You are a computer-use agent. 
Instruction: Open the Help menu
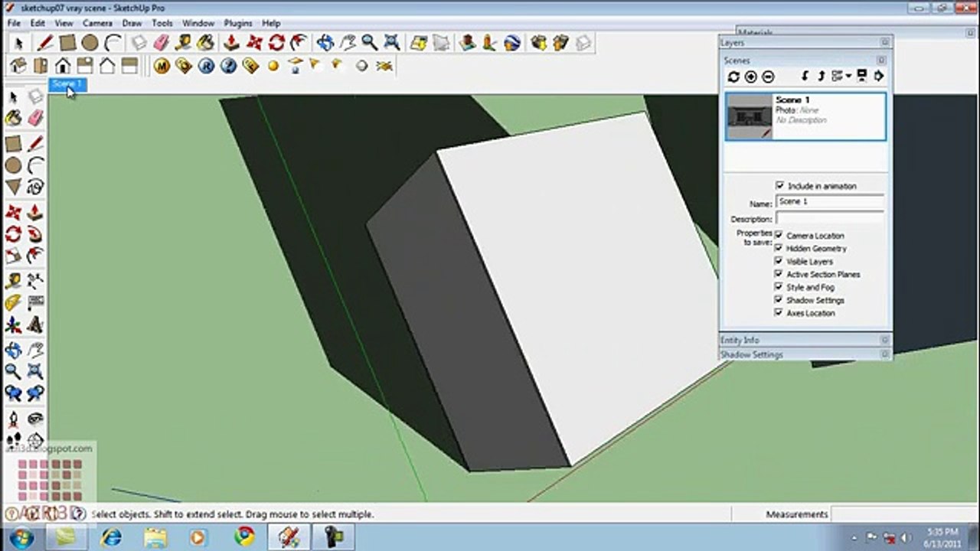coord(271,24)
